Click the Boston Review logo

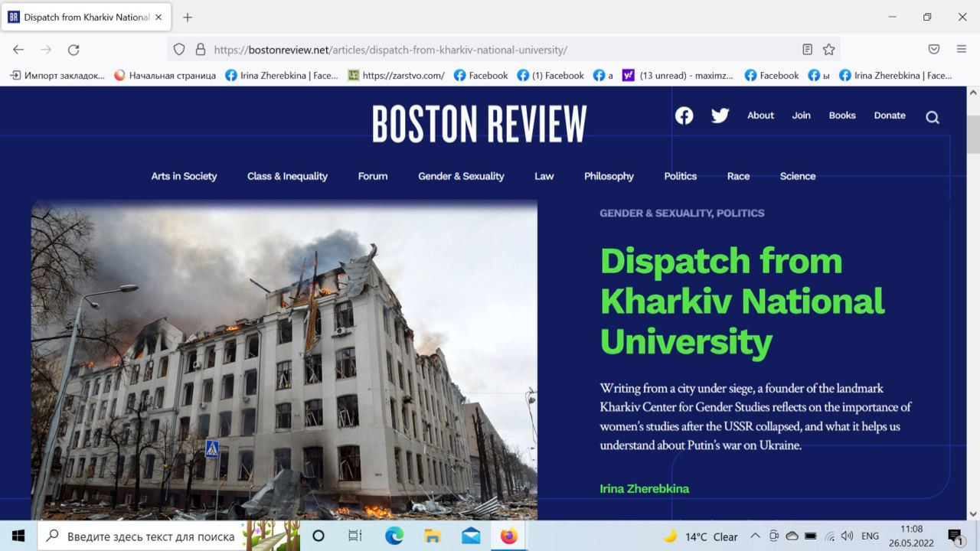[479, 124]
